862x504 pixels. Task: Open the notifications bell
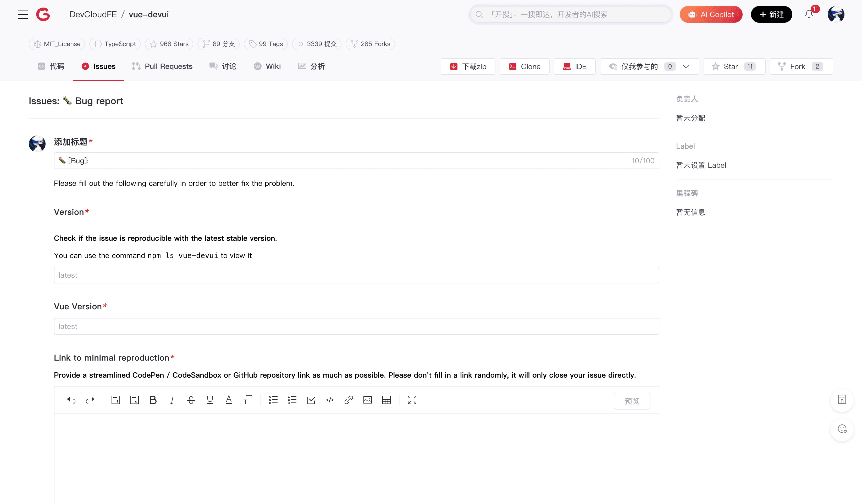(x=809, y=14)
